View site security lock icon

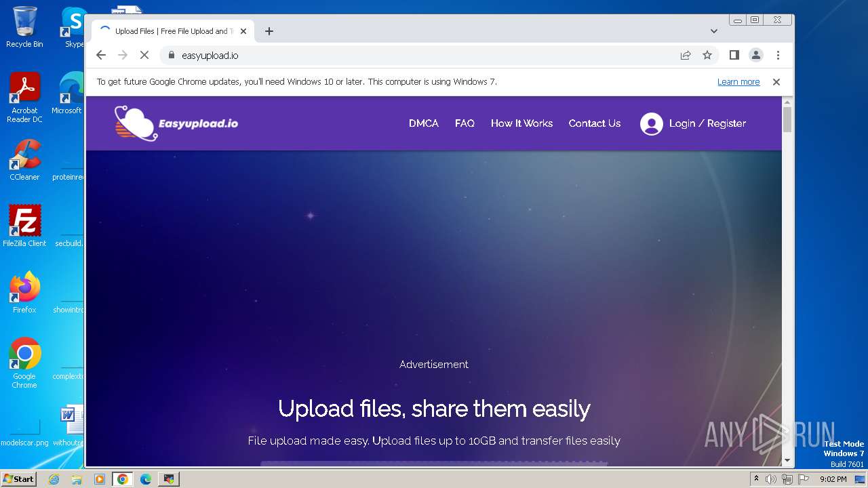pos(171,55)
